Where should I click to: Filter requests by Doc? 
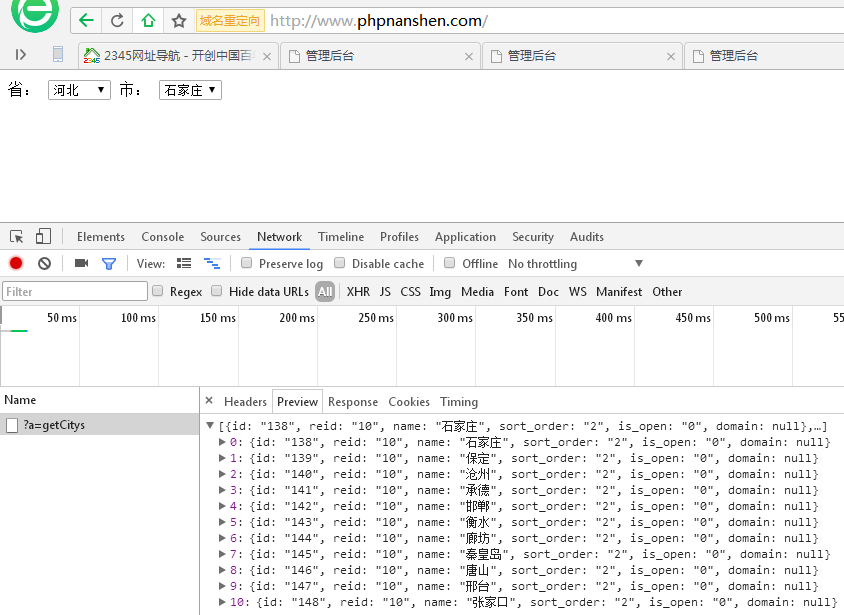(x=548, y=292)
